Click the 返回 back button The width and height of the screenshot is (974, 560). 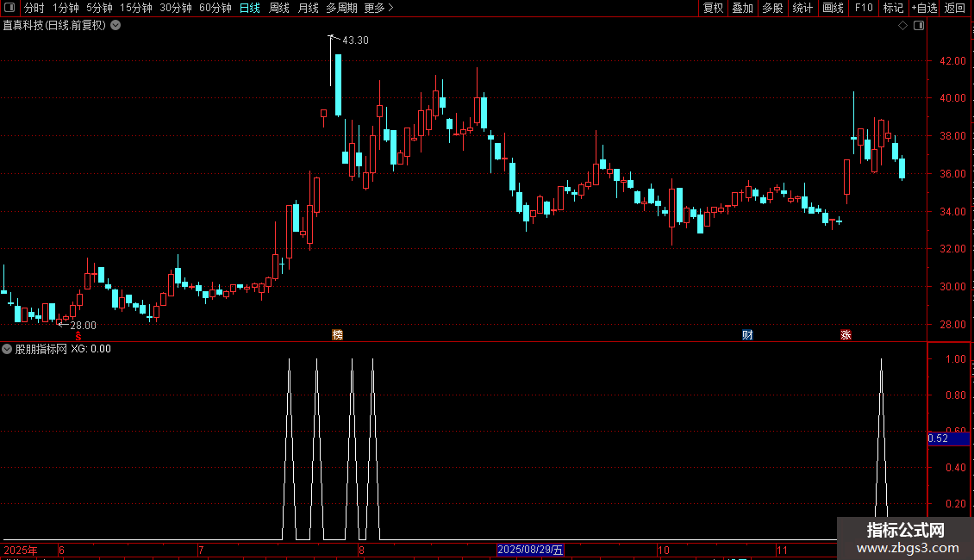(x=955, y=8)
